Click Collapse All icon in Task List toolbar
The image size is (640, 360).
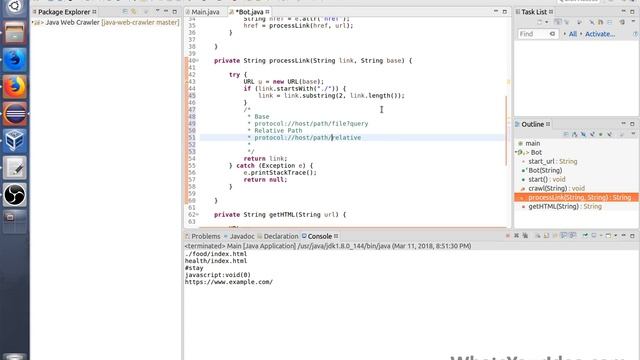tap(610, 22)
